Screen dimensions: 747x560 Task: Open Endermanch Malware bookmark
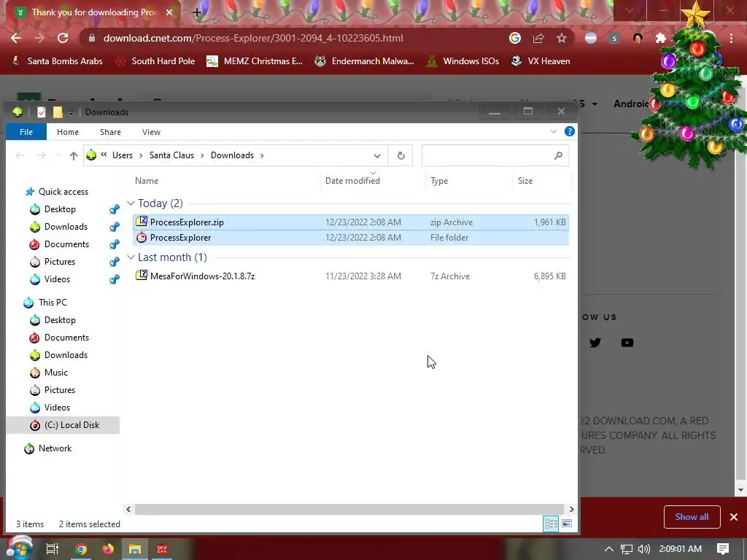[x=365, y=61]
